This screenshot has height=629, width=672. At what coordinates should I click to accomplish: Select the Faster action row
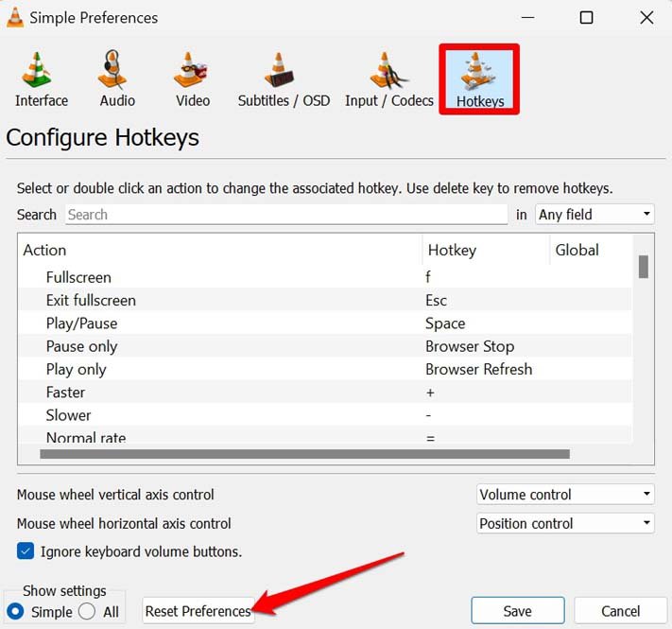click(326, 393)
